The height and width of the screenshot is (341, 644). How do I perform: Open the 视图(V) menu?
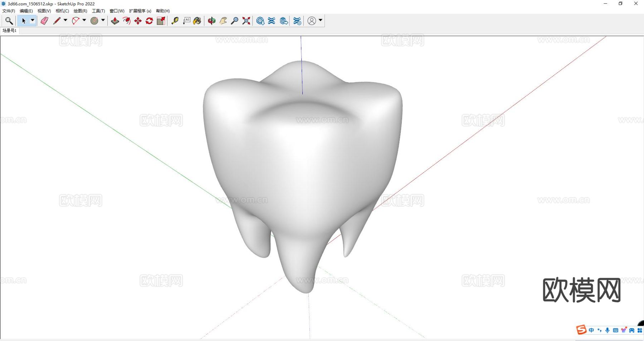44,11
